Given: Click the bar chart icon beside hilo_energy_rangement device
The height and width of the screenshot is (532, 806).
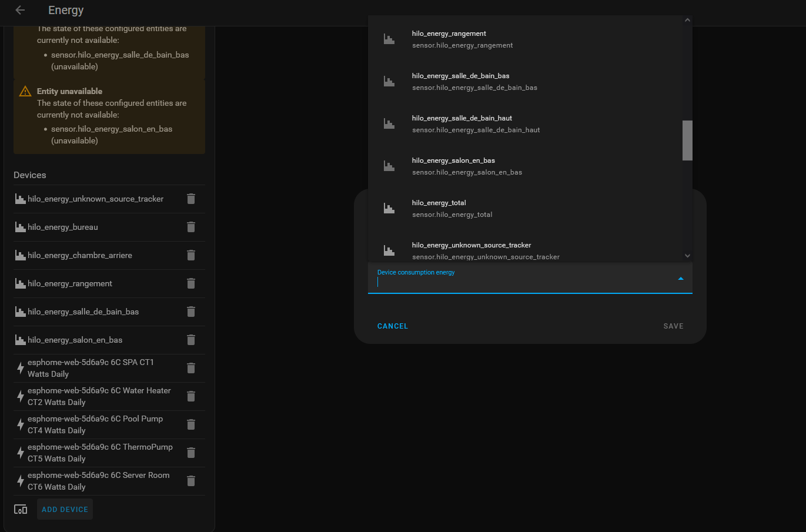Looking at the screenshot, I should pos(19,283).
